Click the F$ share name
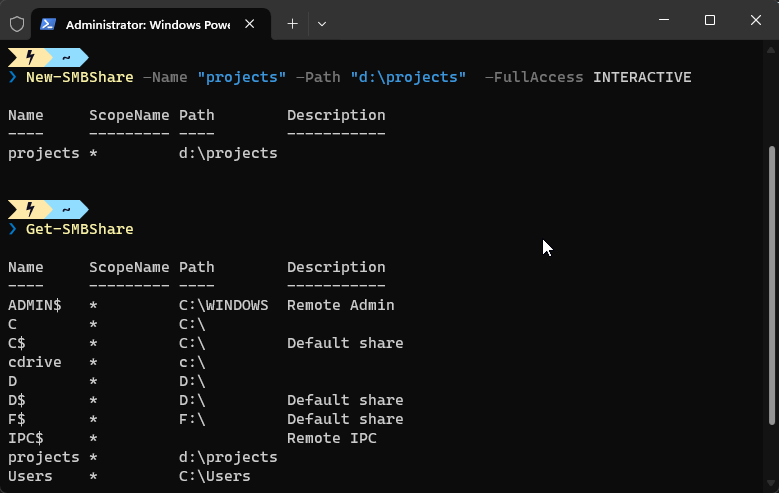779x493 pixels. coord(17,419)
